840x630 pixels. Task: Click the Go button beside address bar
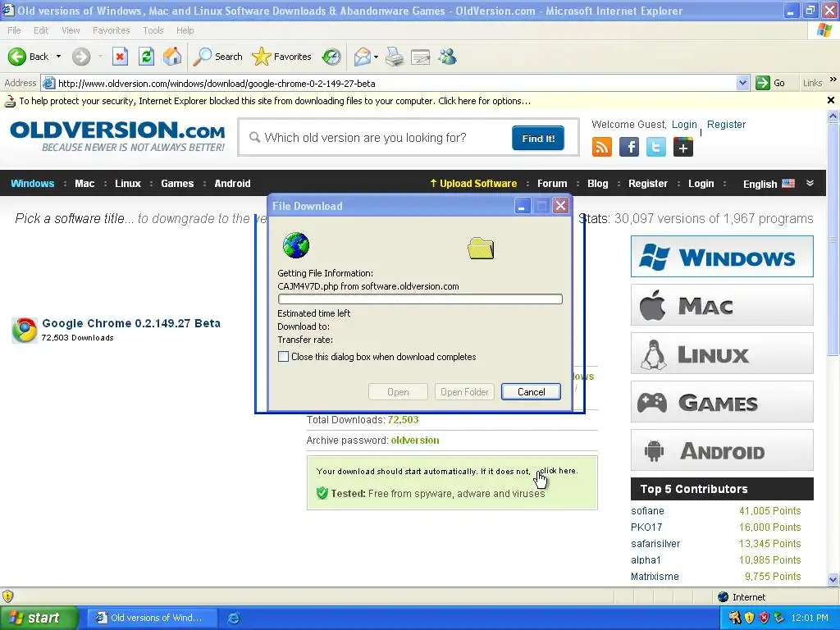[770, 83]
